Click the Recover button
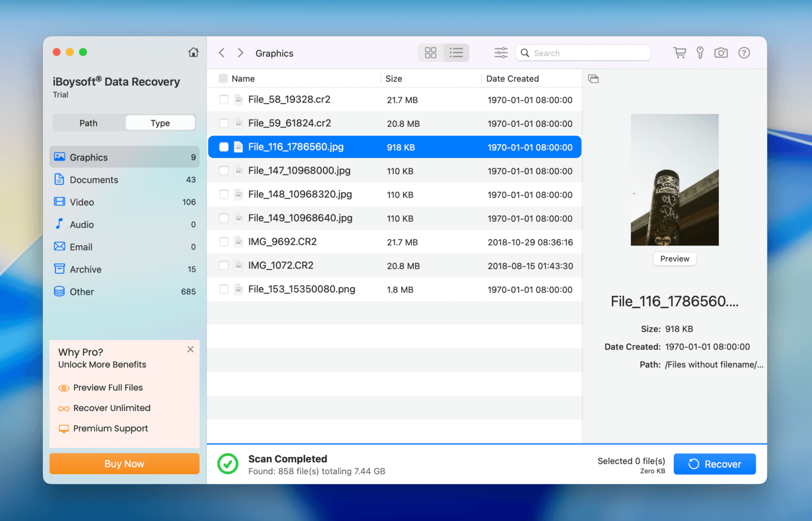Viewport: 812px width, 521px height. tap(714, 464)
